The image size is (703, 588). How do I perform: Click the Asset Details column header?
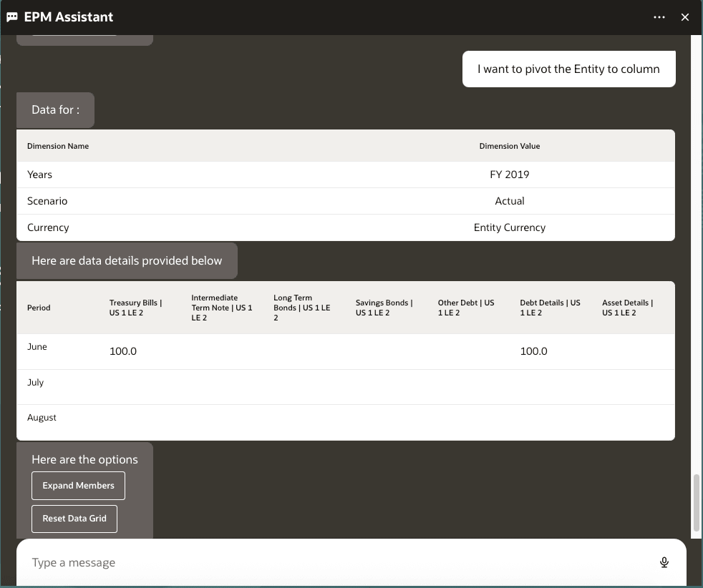[628, 308]
